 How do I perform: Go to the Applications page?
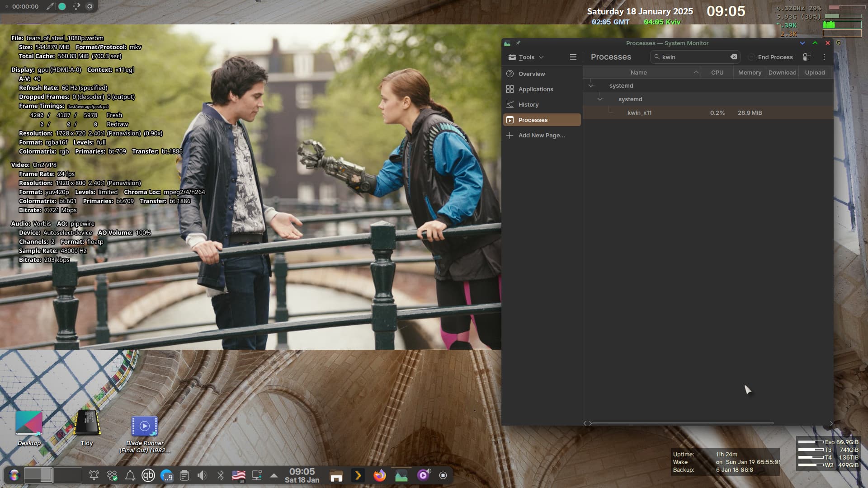(542, 89)
